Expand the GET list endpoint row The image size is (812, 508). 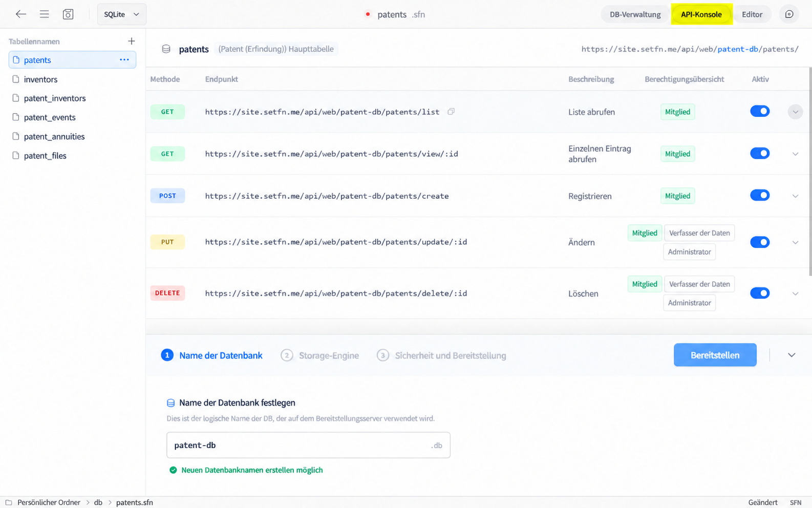coord(795,112)
